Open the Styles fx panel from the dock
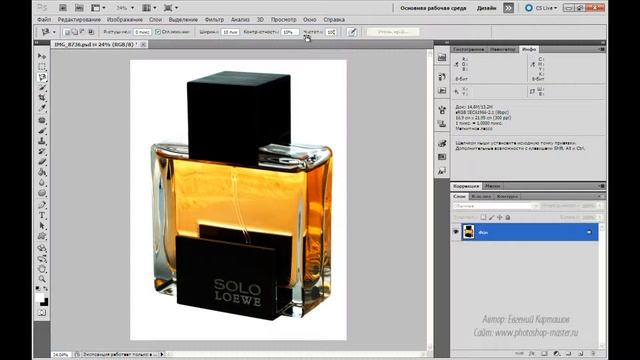 (x=442, y=171)
